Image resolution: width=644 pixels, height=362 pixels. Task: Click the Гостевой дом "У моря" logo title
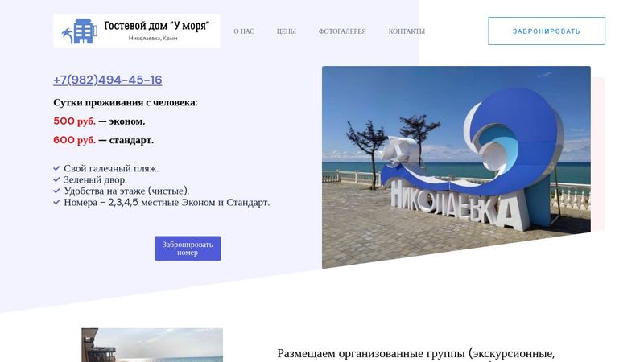156,26
